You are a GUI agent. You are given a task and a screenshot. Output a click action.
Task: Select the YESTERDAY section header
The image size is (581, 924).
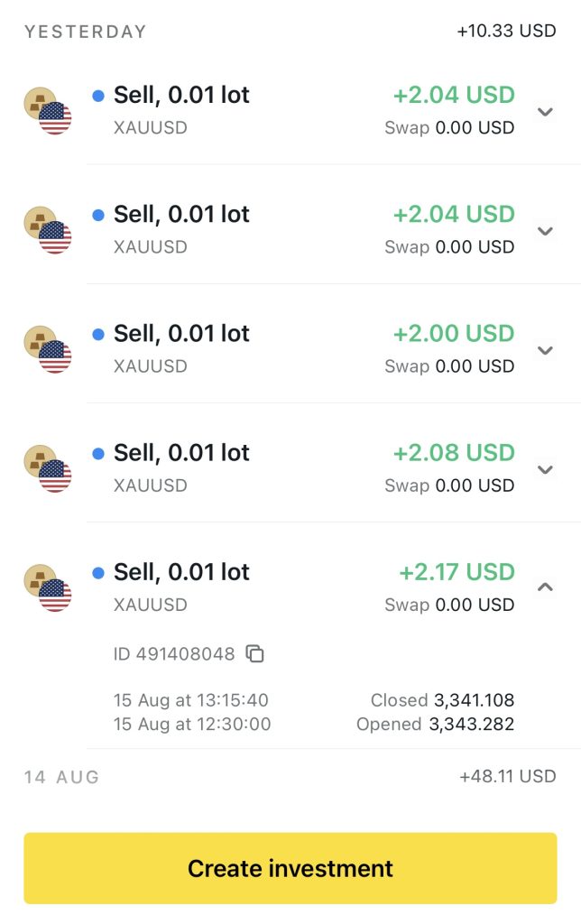pyautogui.click(x=85, y=32)
